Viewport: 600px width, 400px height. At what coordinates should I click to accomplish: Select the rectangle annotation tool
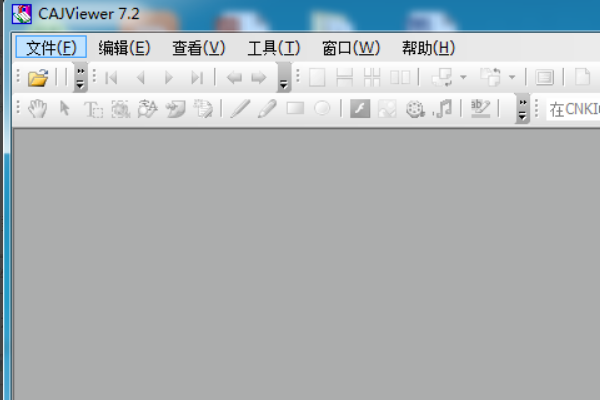(x=295, y=109)
